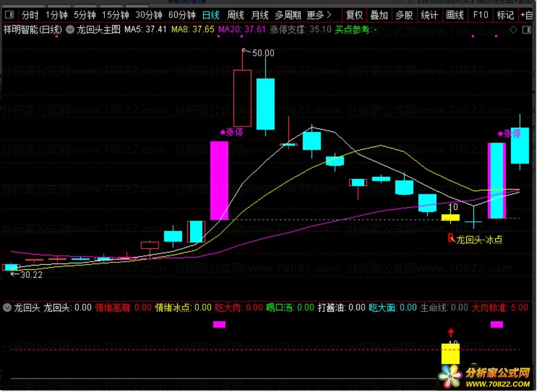This screenshot has height=392, width=538.
Task: Click the 情绪高潮: 0.00 indicator value
Action: point(123,308)
